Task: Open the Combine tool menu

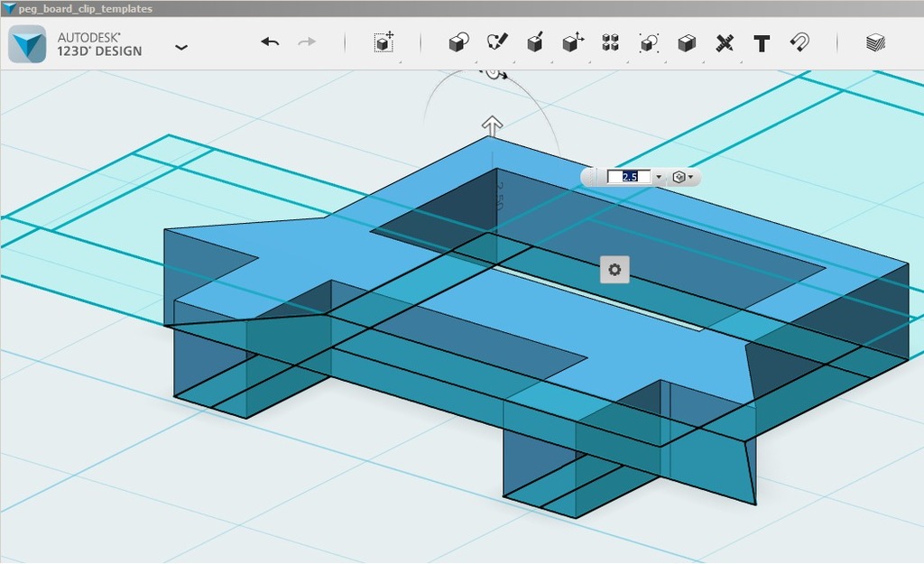Action: (687, 42)
